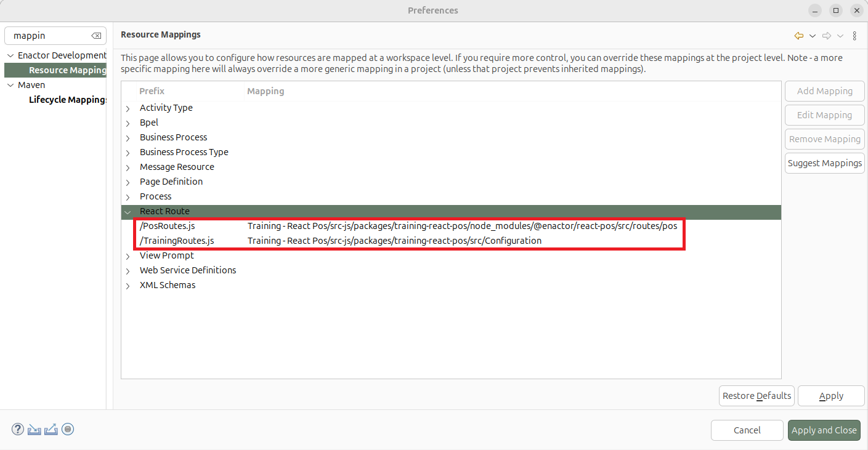The image size is (868, 450).
Task: Select the View Prompt row label
Action: [x=167, y=255]
